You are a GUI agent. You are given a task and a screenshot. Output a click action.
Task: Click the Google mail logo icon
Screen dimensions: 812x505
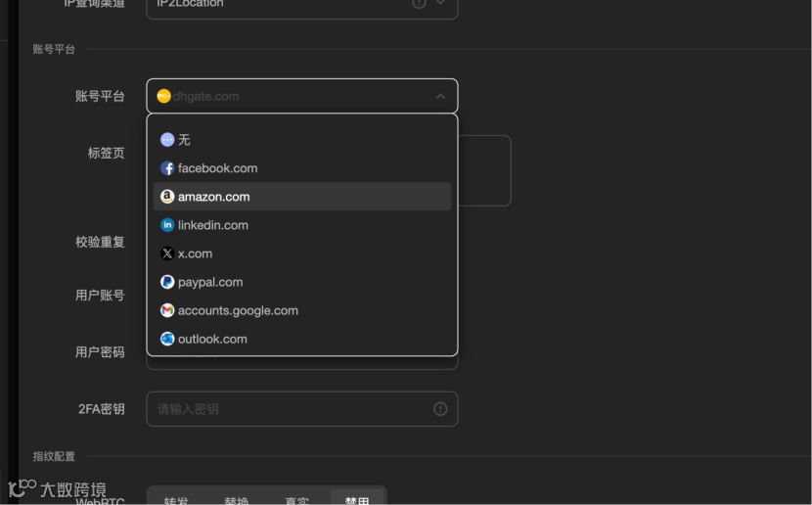pos(167,311)
